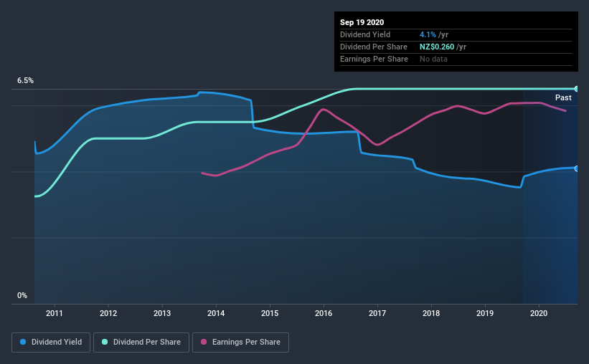Click the 'No data' earnings value

tap(433, 59)
